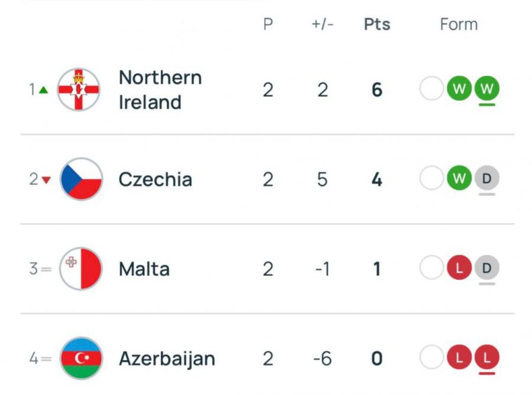Screen dimensions: 532x395
Task: Click Malta's red L form badge
Action: pos(459,269)
